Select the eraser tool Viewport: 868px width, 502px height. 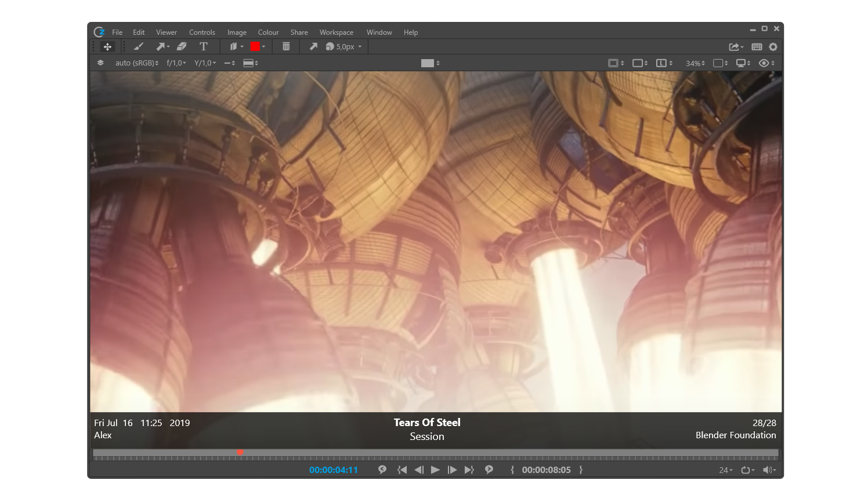182,46
